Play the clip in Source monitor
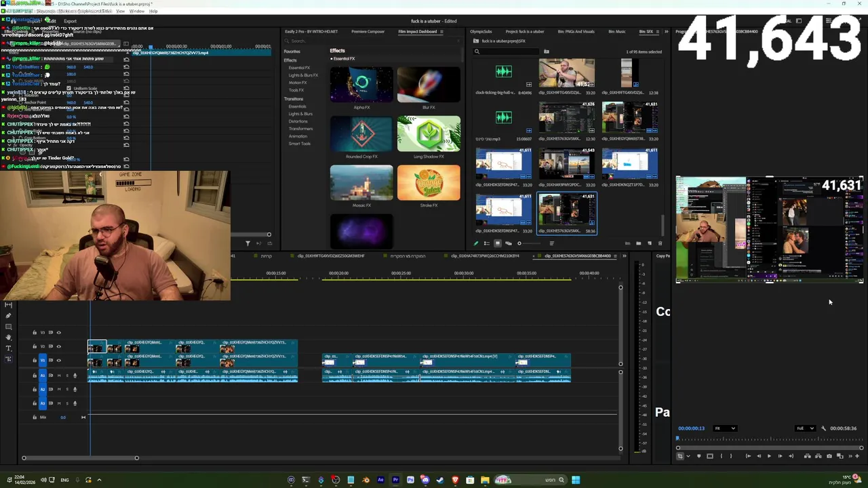 coord(769,456)
